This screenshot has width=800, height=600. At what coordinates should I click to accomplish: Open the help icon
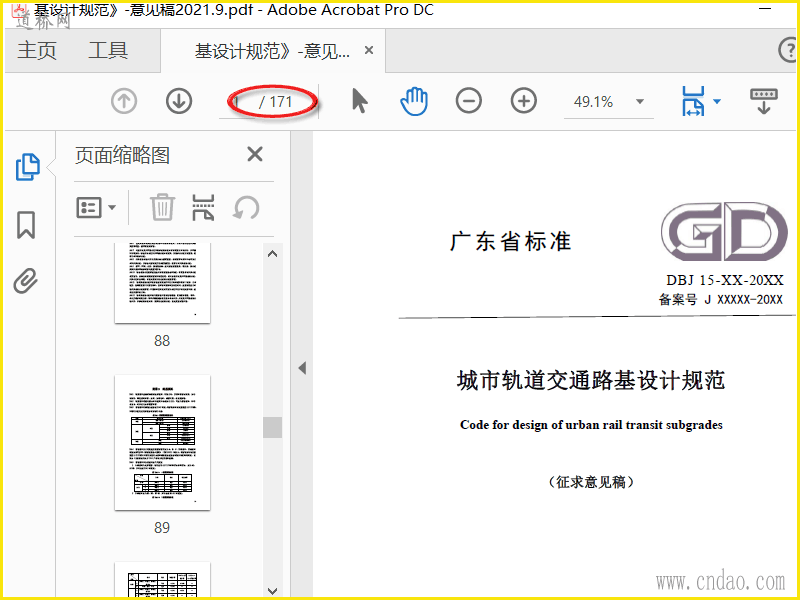(x=788, y=51)
